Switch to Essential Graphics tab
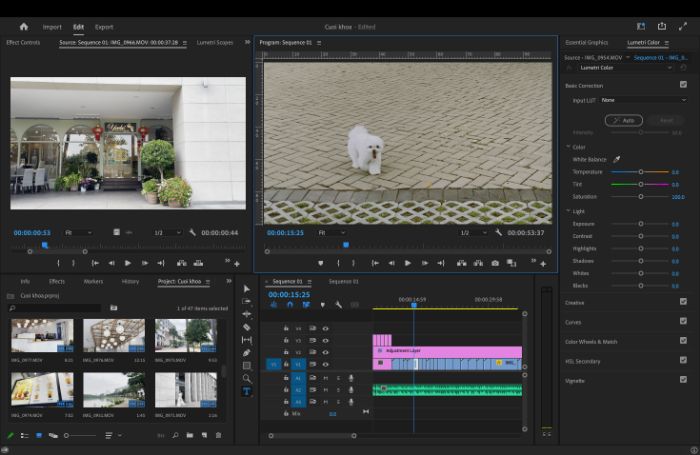 point(587,42)
